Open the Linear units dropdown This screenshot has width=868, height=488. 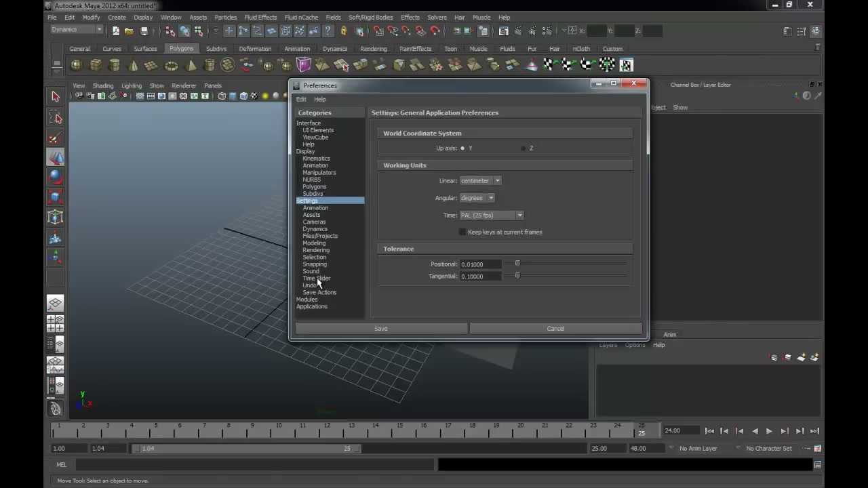(480, 181)
